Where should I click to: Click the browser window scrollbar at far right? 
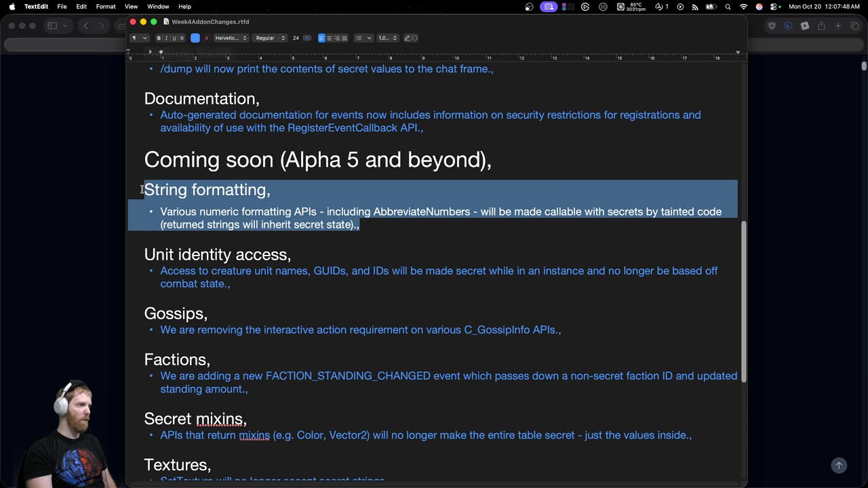[x=864, y=66]
